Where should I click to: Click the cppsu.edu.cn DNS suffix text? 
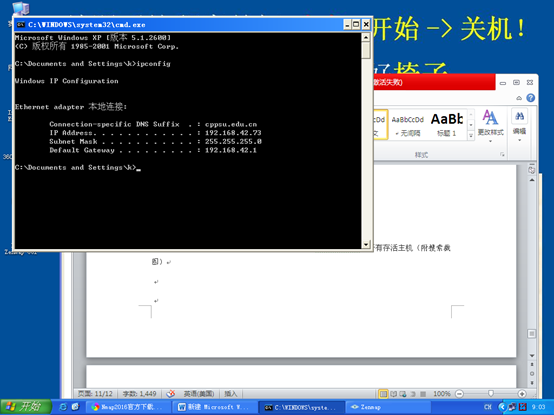pyautogui.click(x=230, y=124)
